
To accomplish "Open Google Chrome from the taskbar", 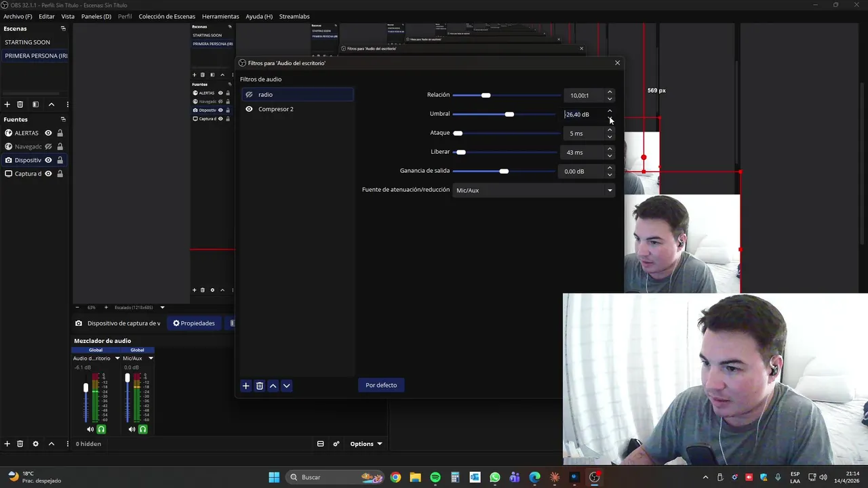I will point(395,477).
